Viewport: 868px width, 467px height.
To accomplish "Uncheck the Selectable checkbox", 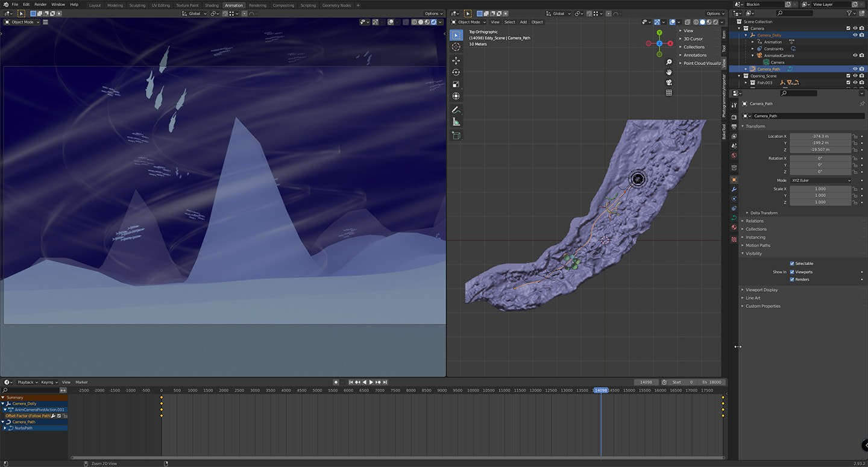I will click(792, 263).
